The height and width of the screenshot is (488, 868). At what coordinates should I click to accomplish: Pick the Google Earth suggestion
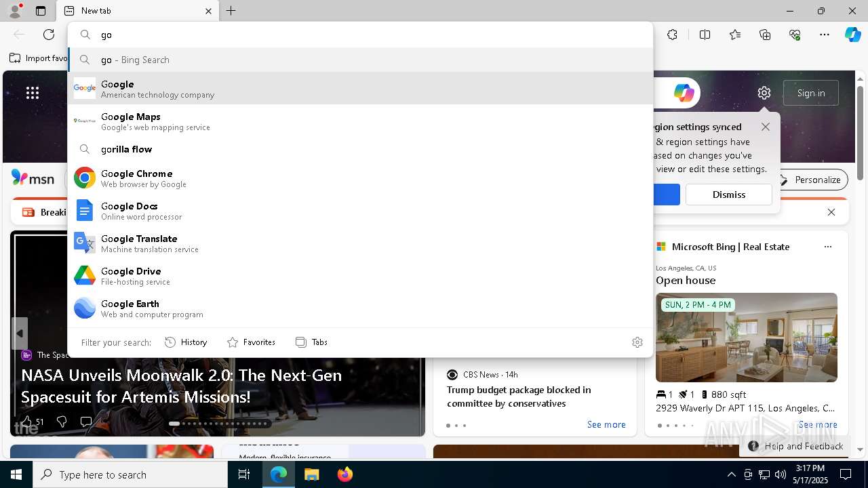click(x=361, y=308)
